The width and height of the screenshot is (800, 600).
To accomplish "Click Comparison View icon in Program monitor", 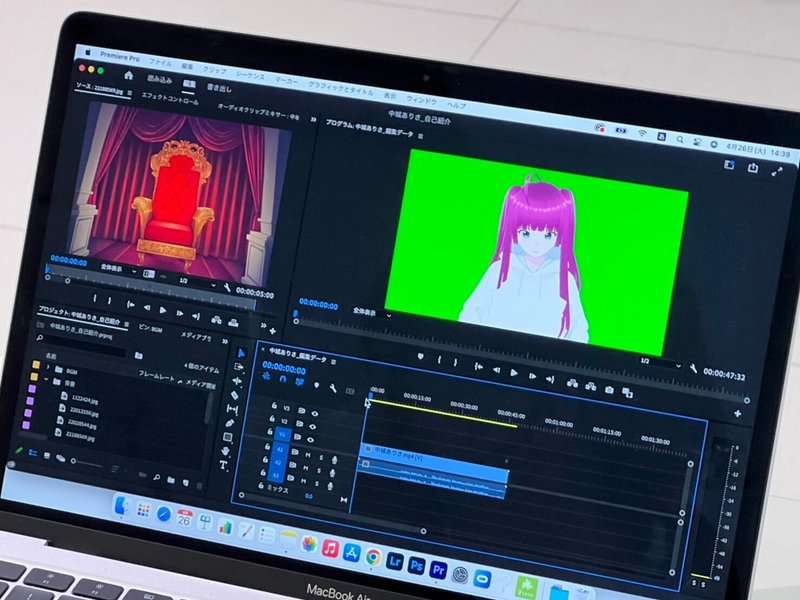I will [x=628, y=392].
